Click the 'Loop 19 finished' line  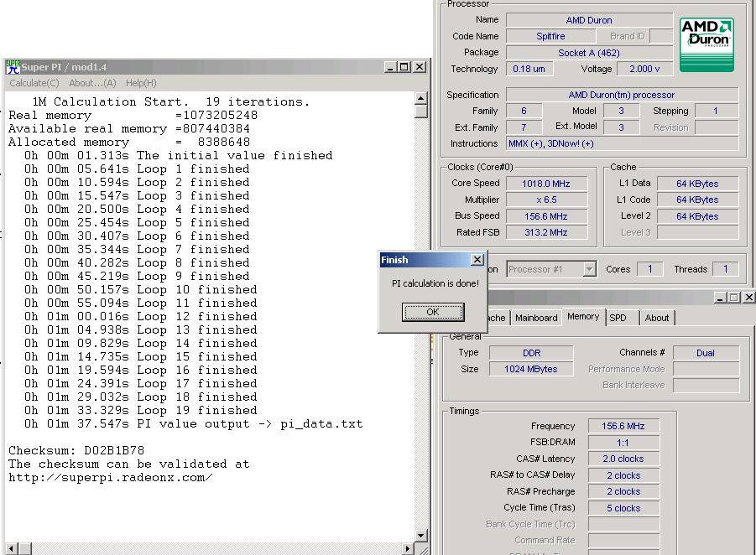click(141, 411)
